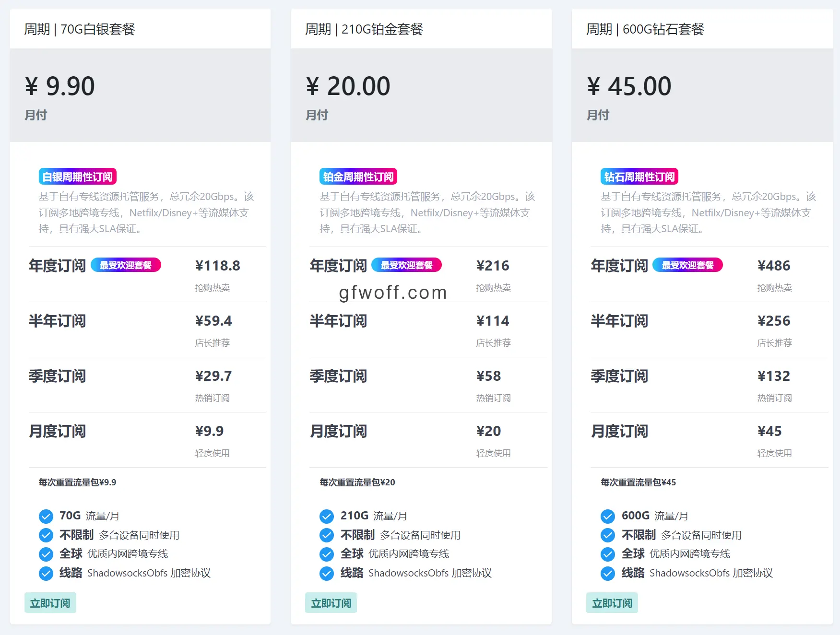Click 不限制 check icon in the 白银 card
Screen dimensions: 840x635
(46, 535)
